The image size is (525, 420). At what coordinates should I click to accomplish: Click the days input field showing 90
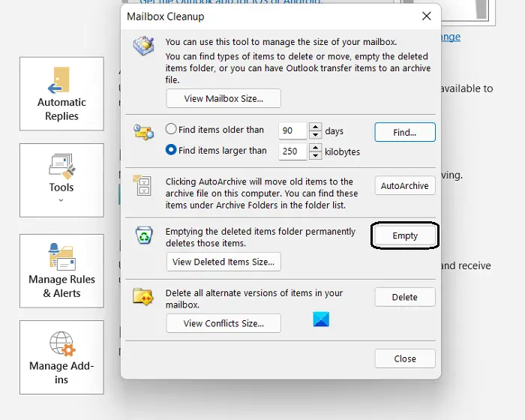pos(292,130)
